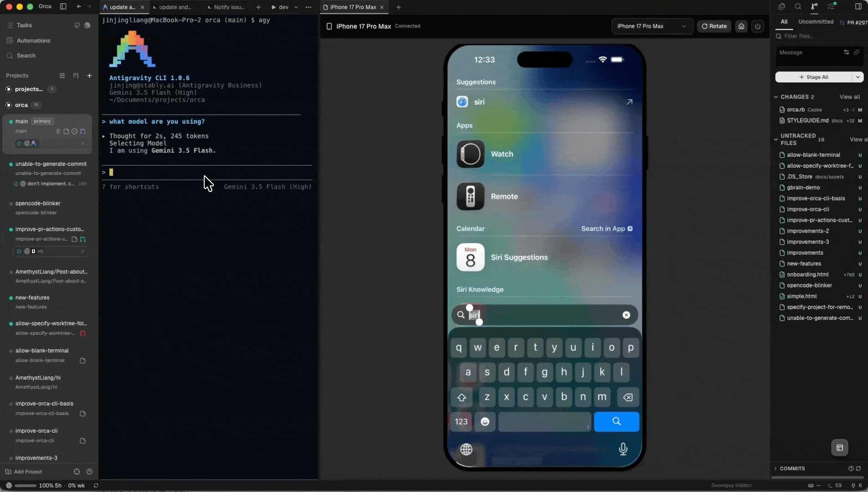The width and height of the screenshot is (868, 492).
Task: Rotate the iPhone simulator
Action: click(714, 26)
